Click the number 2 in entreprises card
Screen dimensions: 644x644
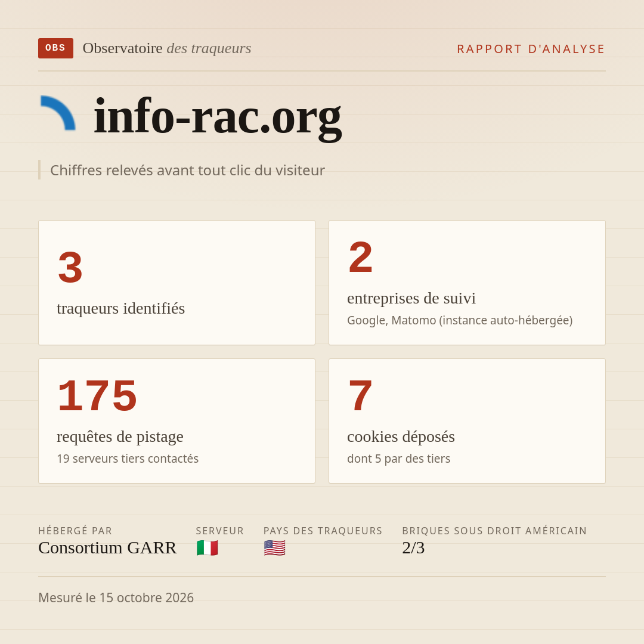pos(361,258)
